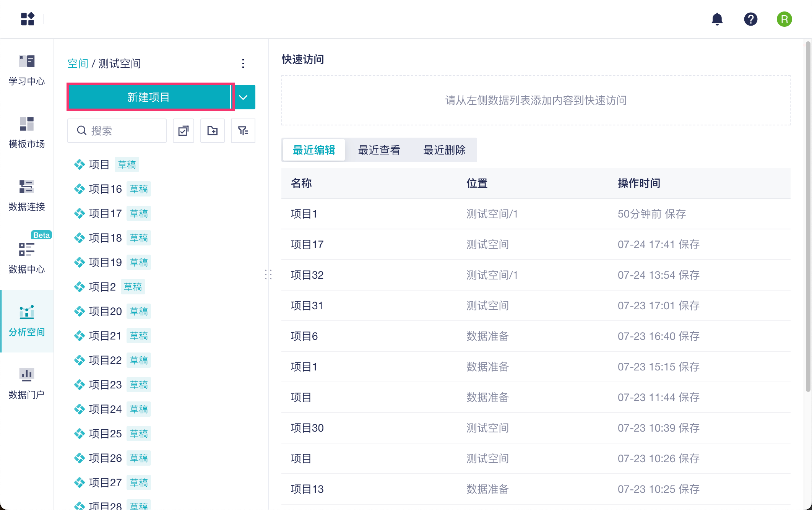Image resolution: width=812 pixels, height=510 pixels.
Task: Open the notifications bell
Action: [x=717, y=19]
